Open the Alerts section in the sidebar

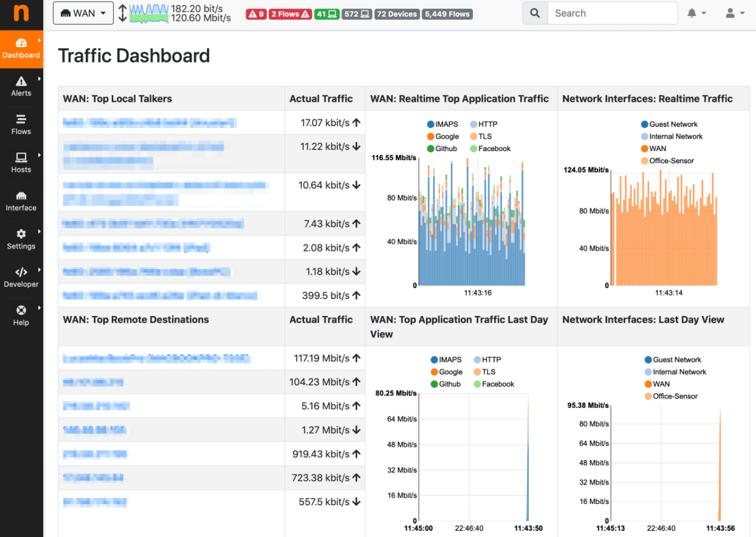click(21, 86)
